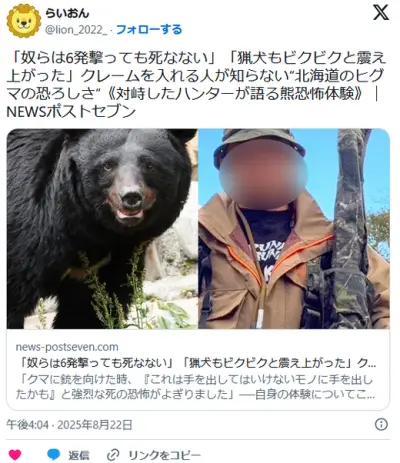400x463 pixels.
Task: Open the black bear photo
Action: pyautogui.click(x=102, y=229)
